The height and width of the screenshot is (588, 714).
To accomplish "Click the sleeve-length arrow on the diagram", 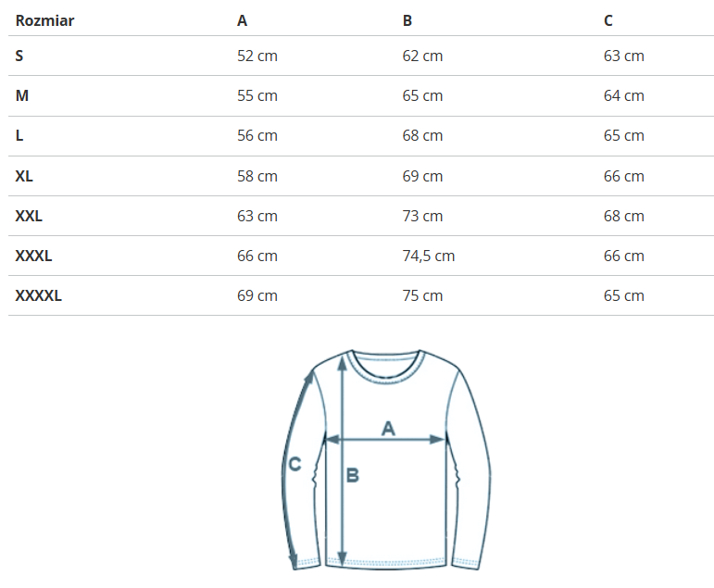I will click(297, 500).
